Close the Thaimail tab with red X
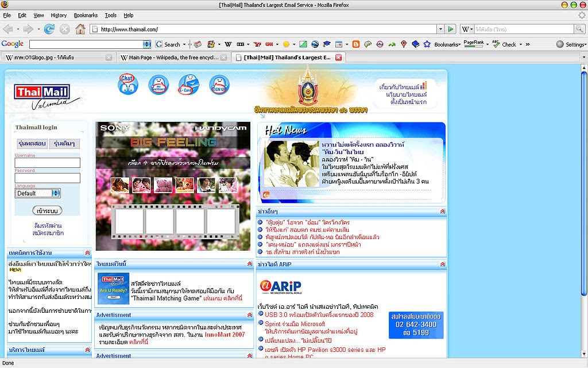Image resolution: width=588 pixels, height=368 pixels. [x=338, y=57]
